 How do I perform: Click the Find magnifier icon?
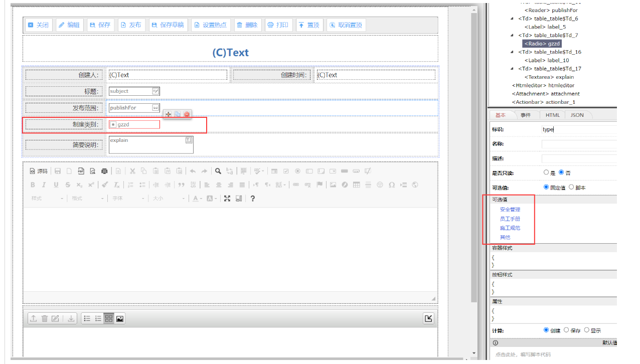click(x=218, y=171)
